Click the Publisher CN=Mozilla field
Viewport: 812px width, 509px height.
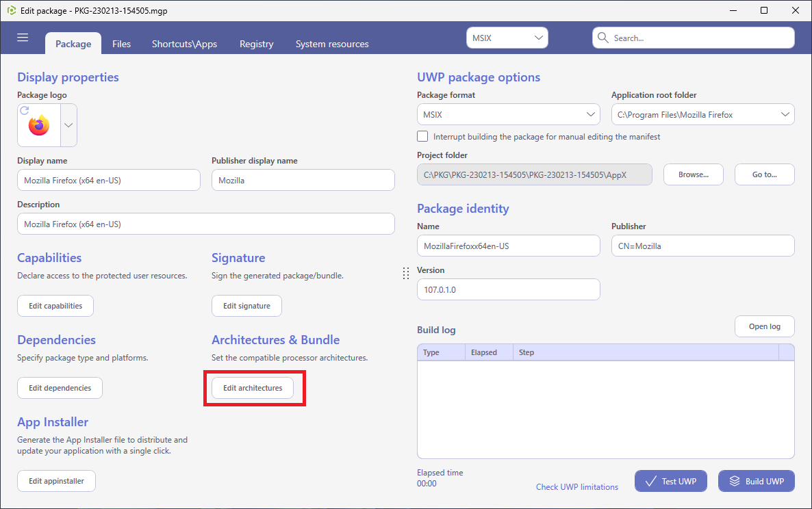(x=702, y=246)
